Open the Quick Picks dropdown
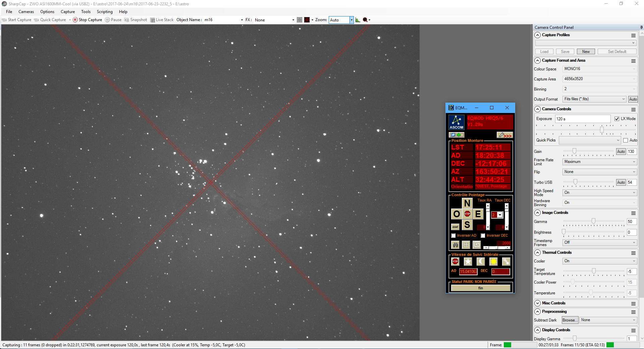 pos(590,140)
